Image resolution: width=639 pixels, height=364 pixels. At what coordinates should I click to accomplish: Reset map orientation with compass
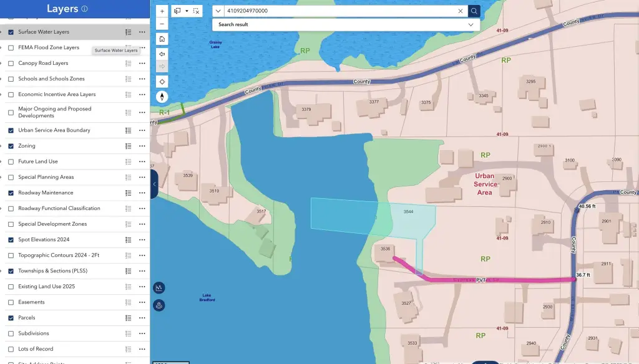tap(162, 97)
